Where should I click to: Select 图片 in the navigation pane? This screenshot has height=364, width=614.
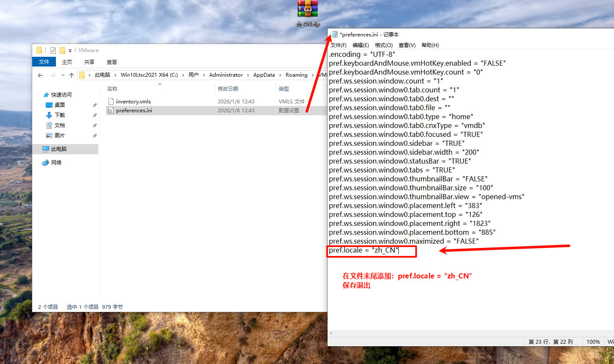[60, 136]
